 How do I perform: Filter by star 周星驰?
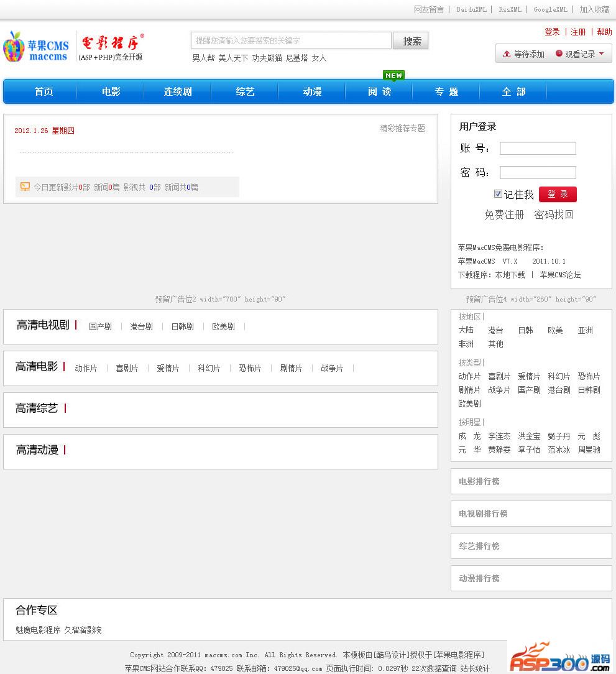pyautogui.click(x=589, y=450)
